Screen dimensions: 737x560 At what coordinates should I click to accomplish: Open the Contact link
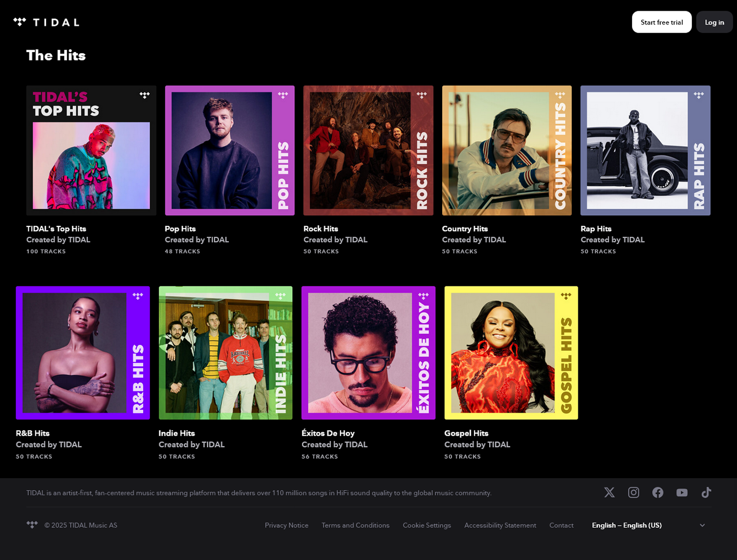(561, 525)
